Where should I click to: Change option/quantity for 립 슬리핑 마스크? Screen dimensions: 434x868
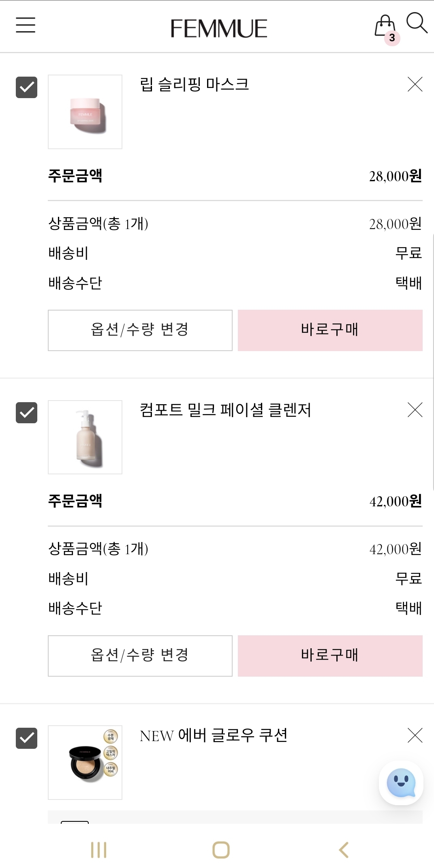(140, 330)
